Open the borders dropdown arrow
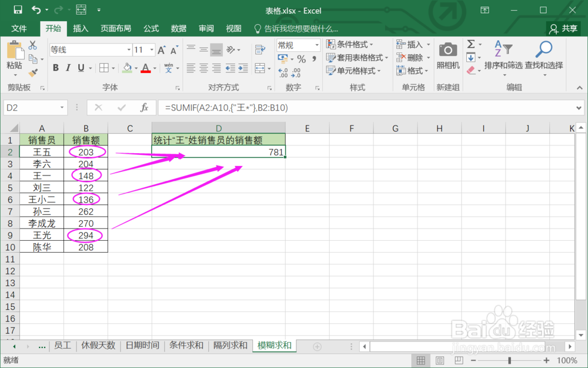The image size is (588, 368). (113, 68)
